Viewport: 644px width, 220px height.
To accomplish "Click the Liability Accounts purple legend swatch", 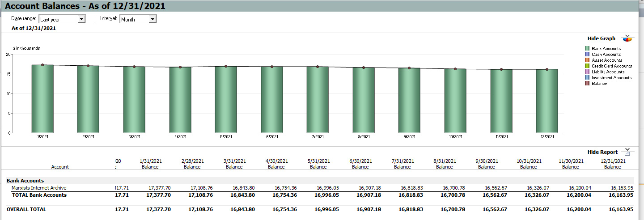I will click(587, 72).
